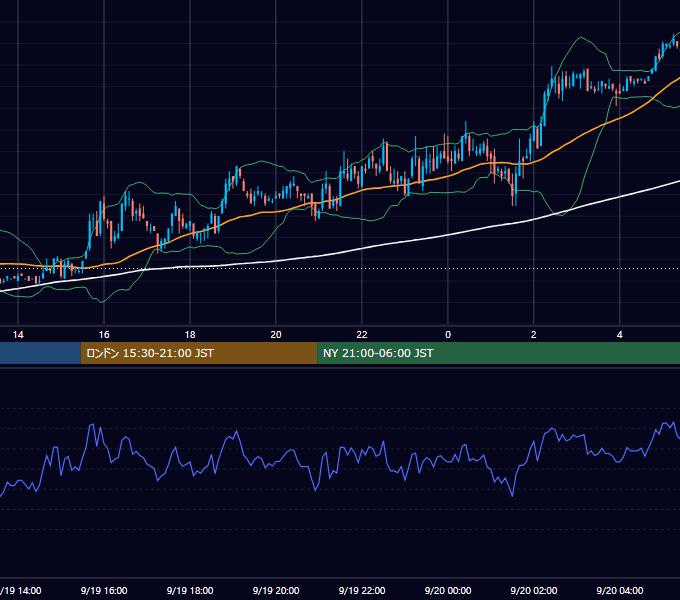Click the 9/19 20:00 date label
Screen dimensions: 680x600
276,590
